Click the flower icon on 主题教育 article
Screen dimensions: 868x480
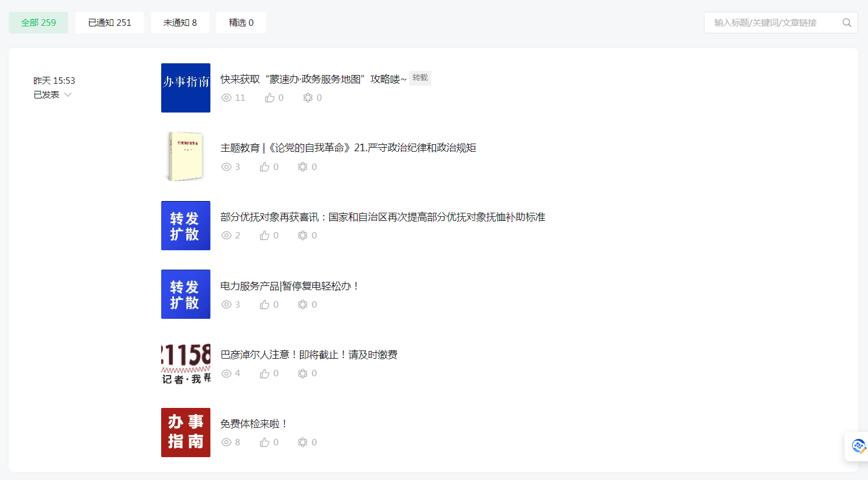point(303,167)
